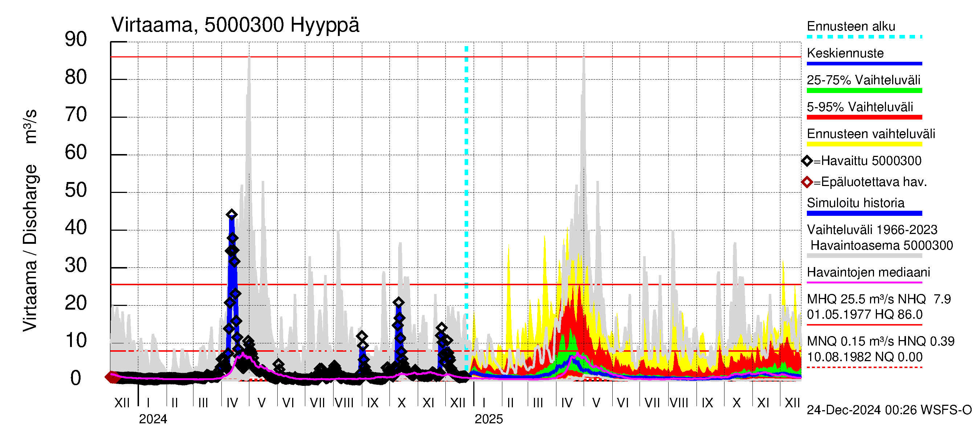
Task: Click the magenta median legend line
Action: coord(864,283)
